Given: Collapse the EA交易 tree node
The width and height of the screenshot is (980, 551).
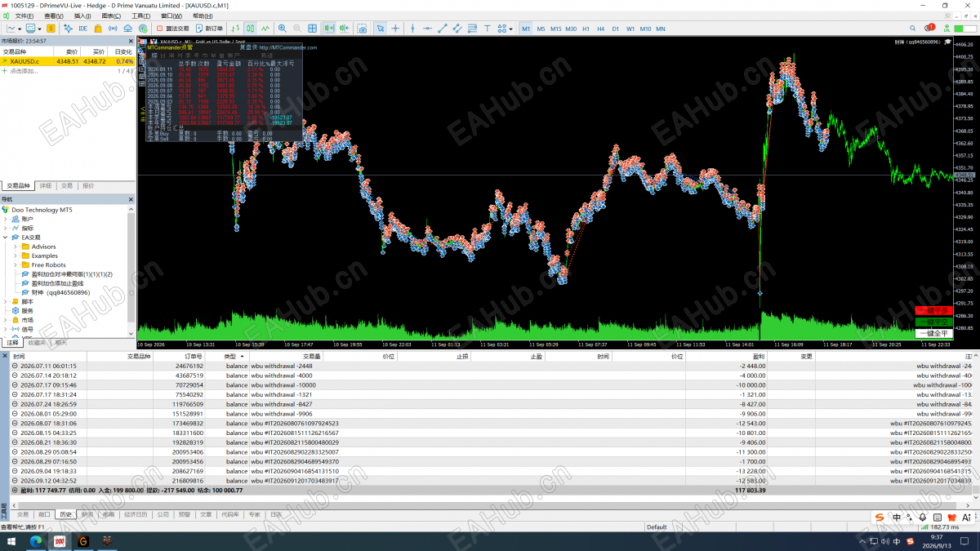Looking at the screenshot, I should coord(6,237).
